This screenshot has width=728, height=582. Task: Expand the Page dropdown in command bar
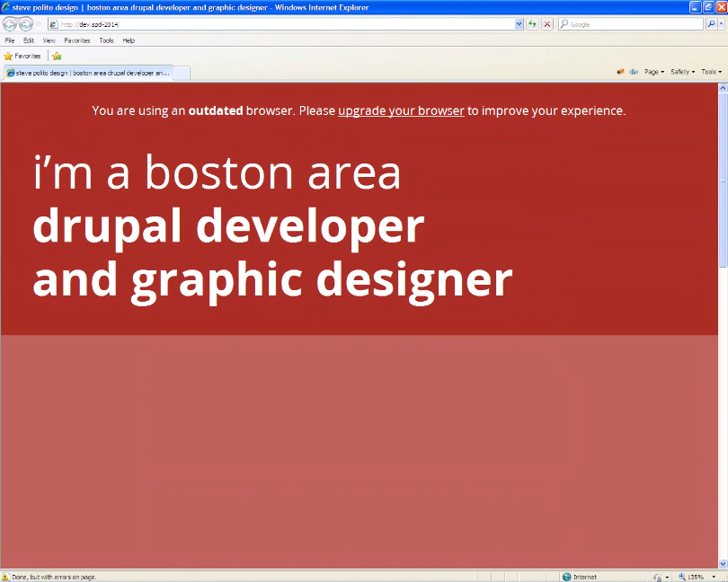(x=654, y=72)
